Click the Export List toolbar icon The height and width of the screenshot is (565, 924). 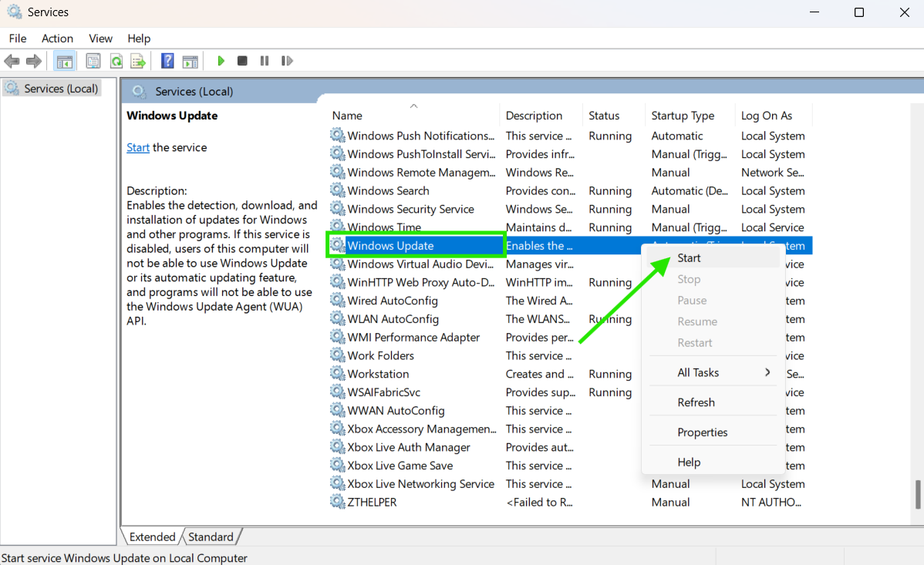tap(138, 61)
